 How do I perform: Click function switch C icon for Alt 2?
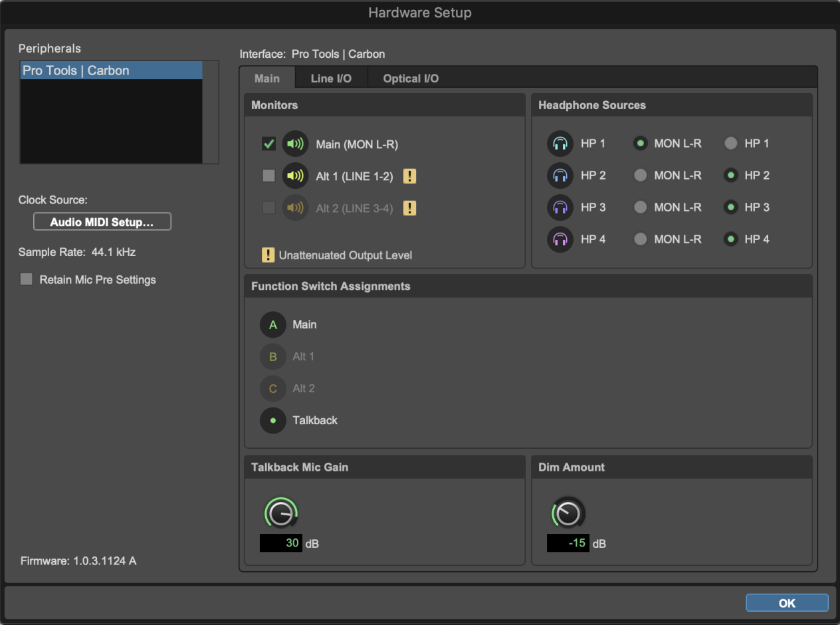pos(272,389)
